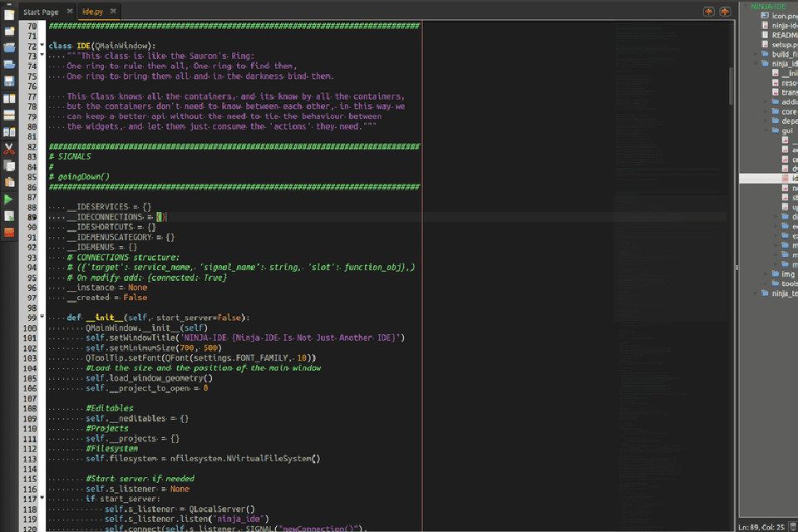Click 'QLocalServer()' on line 118

pyautogui.click(x=221, y=509)
